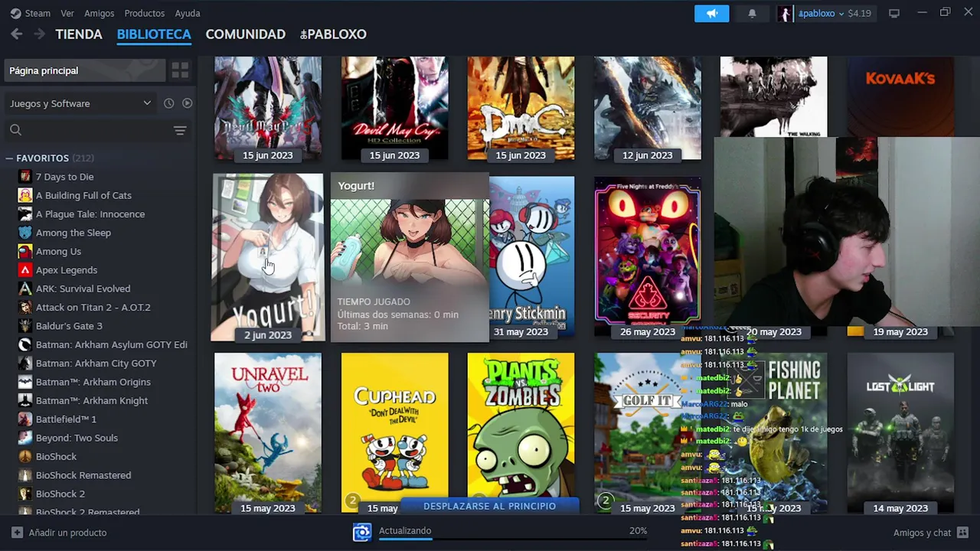
Task: Collapse the FAVORITOS category
Action: [x=9, y=158]
